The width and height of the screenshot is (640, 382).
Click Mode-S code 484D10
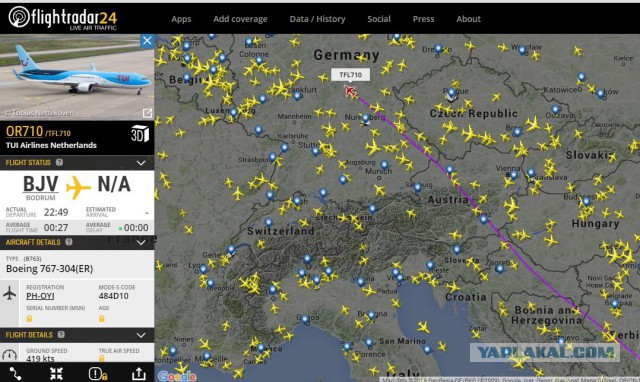[x=113, y=296]
